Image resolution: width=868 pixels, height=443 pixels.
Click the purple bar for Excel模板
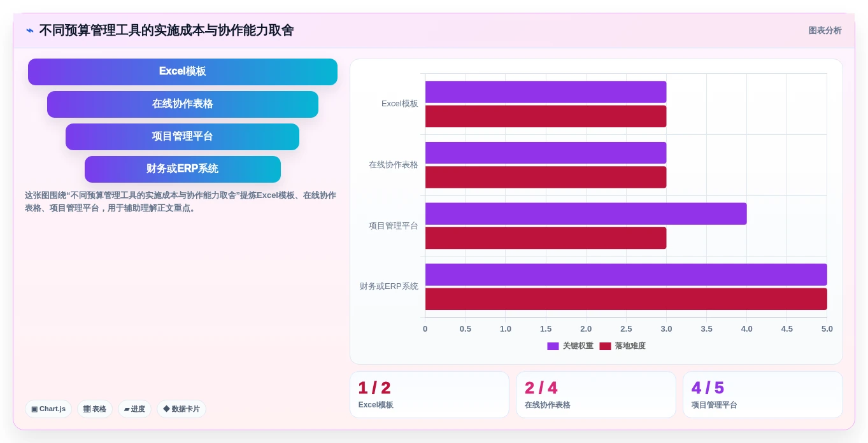coord(546,92)
